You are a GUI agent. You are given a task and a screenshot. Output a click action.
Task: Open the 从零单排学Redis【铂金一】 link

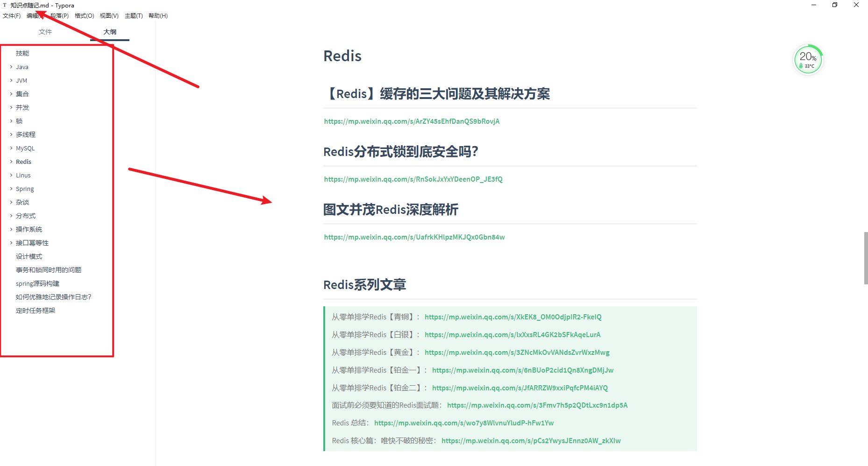(x=523, y=370)
